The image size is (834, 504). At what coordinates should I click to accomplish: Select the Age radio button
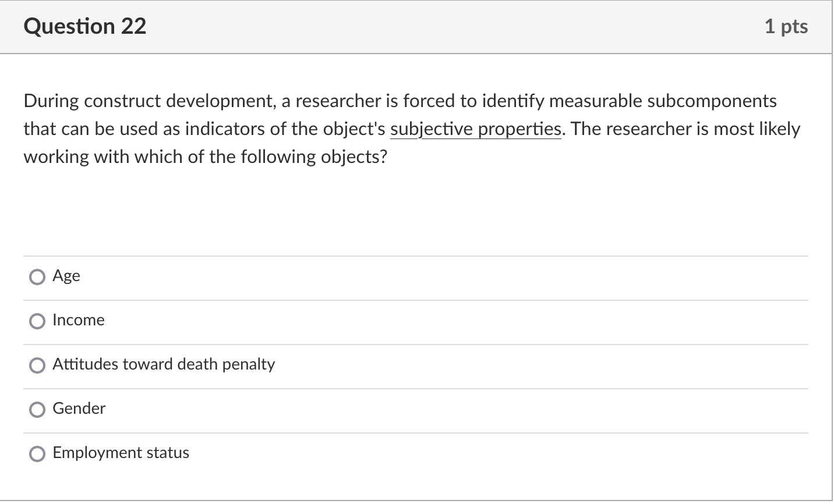tap(37, 277)
